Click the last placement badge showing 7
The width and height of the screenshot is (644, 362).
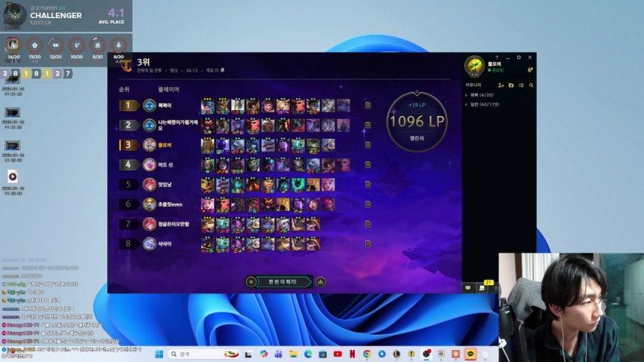point(68,73)
